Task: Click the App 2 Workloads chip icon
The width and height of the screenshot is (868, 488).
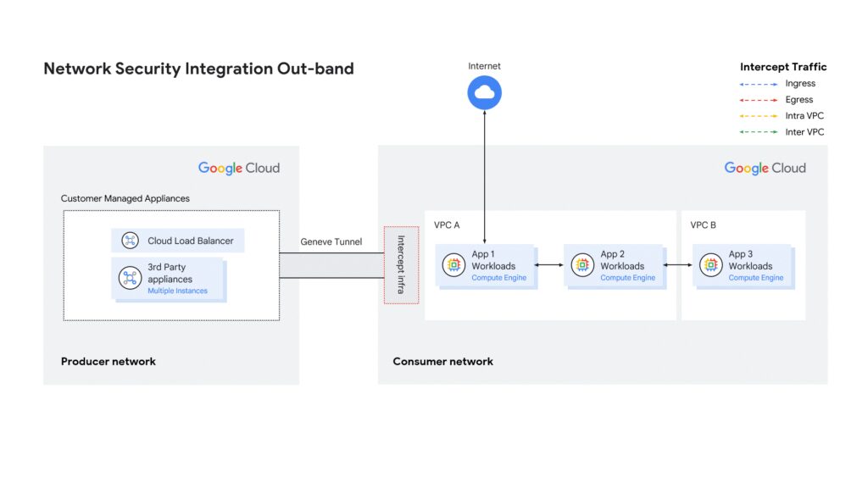Action: [x=582, y=265]
